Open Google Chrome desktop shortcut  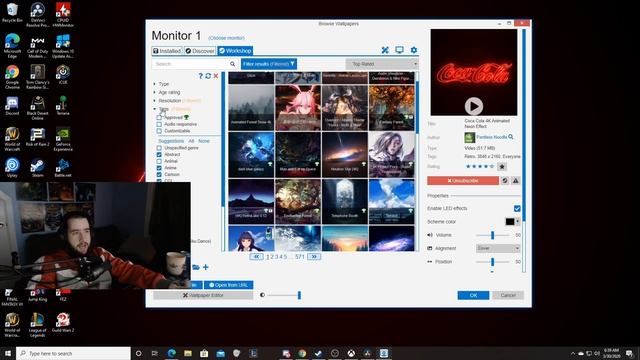12,77
